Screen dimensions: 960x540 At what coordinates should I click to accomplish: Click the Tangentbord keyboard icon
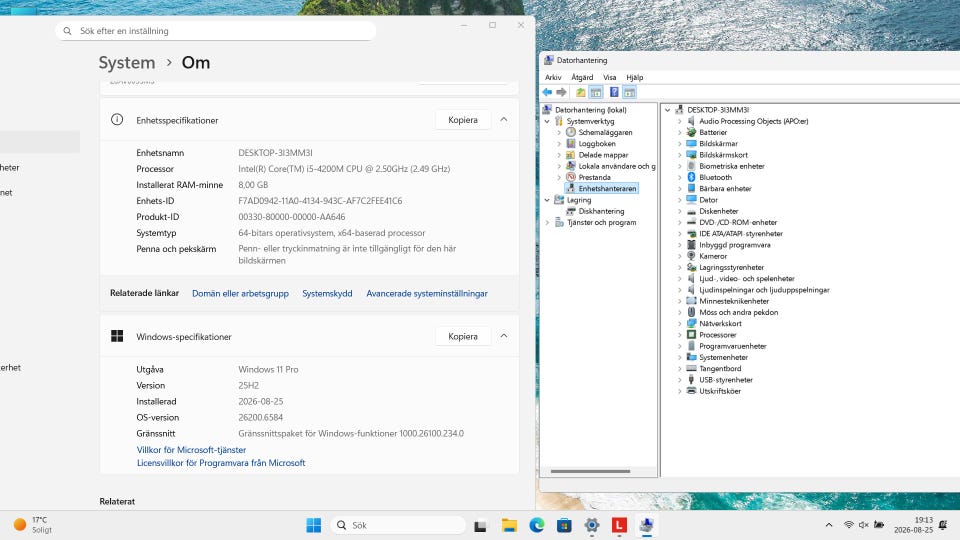point(691,369)
